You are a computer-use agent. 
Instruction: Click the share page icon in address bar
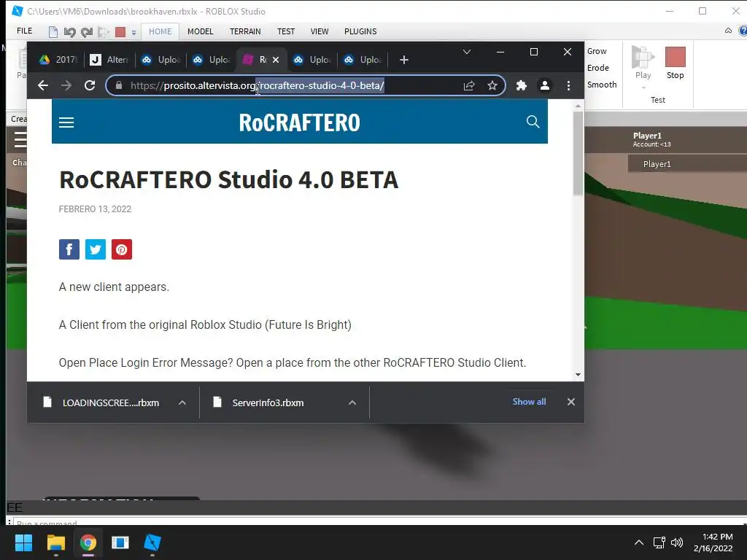469,85
